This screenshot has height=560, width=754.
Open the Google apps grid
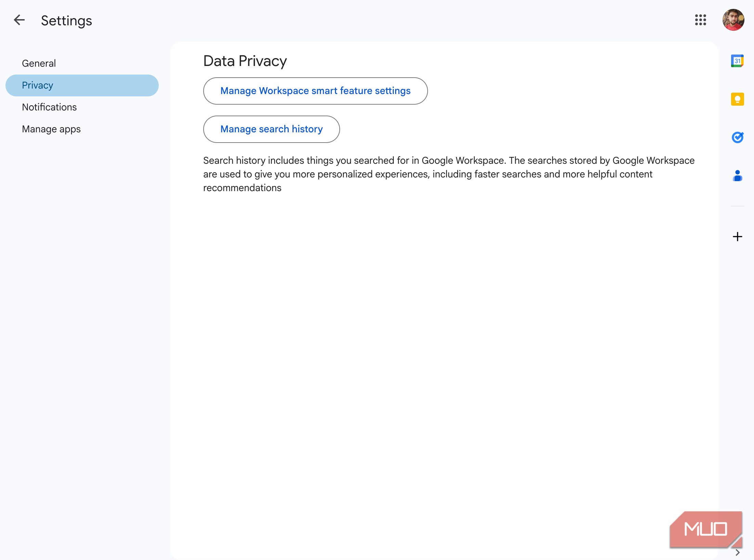point(701,20)
